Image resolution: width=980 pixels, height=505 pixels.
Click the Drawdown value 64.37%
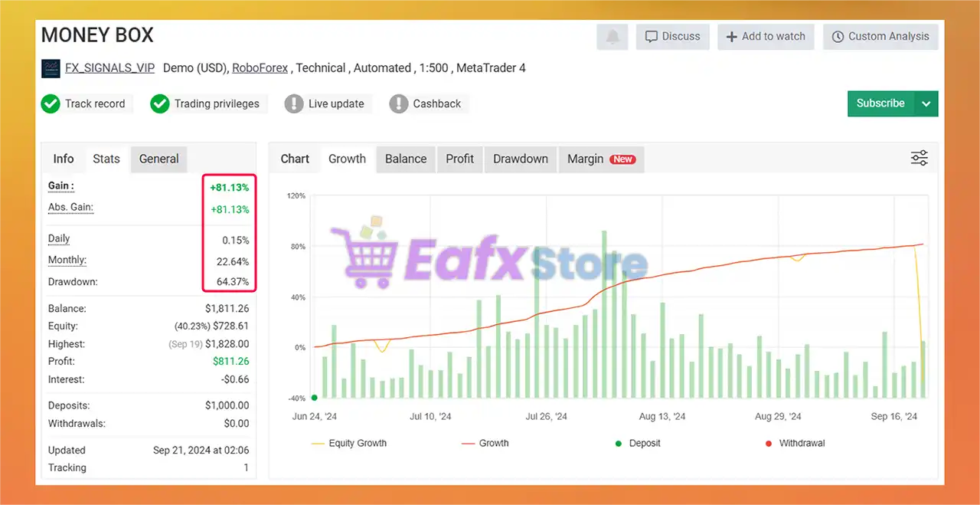233,282
